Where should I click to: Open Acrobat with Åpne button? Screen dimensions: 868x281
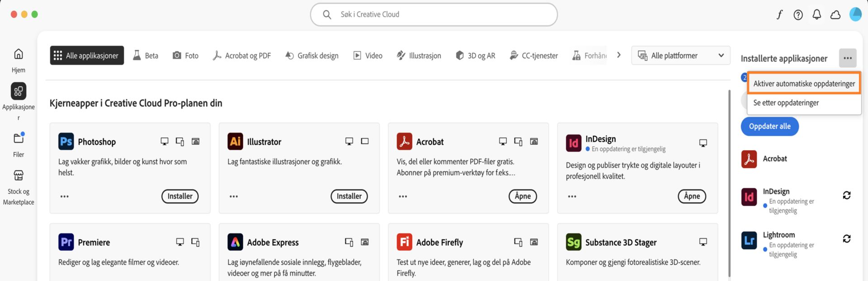point(523,196)
